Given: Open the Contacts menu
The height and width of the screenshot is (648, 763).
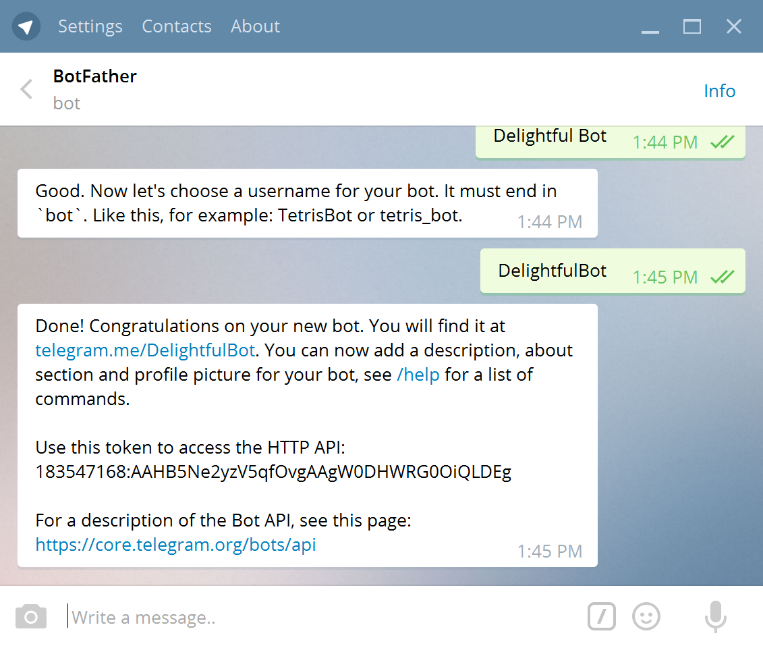Looking at the screenshot, I should 176,26.
